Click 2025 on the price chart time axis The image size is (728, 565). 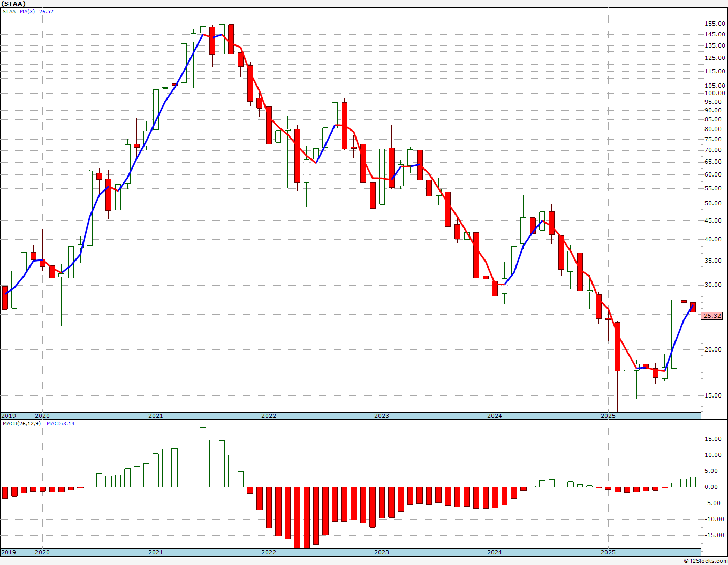tap(608, 416)
